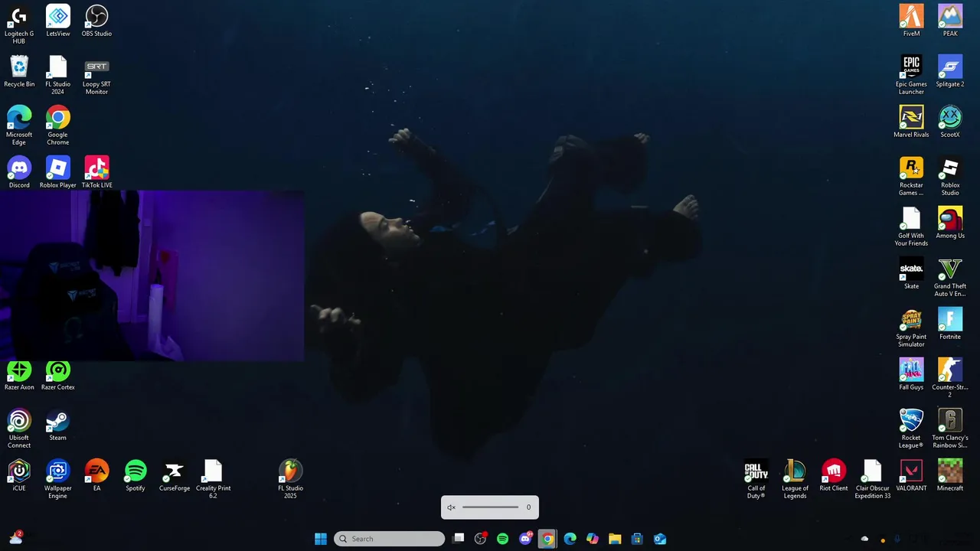The height and width of the screenshot is (551, 980).
Task: Select the League of Legends icon
Action: pos(795,479)
